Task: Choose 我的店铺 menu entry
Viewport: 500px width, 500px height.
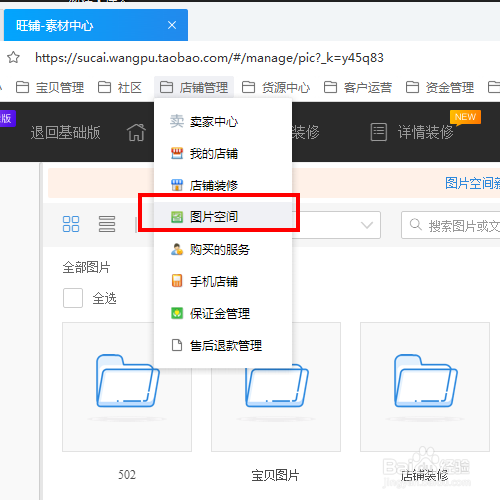Action: point(223,153)
